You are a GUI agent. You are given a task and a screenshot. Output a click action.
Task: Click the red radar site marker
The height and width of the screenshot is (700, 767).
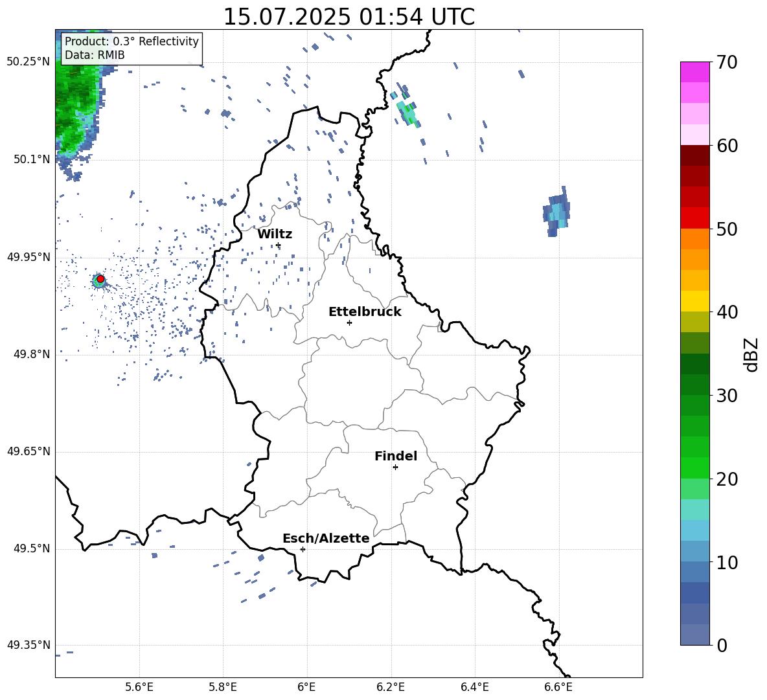(100, 279)
